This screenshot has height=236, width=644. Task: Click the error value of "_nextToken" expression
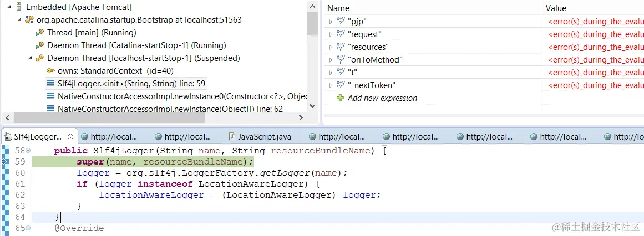(596, 85)
